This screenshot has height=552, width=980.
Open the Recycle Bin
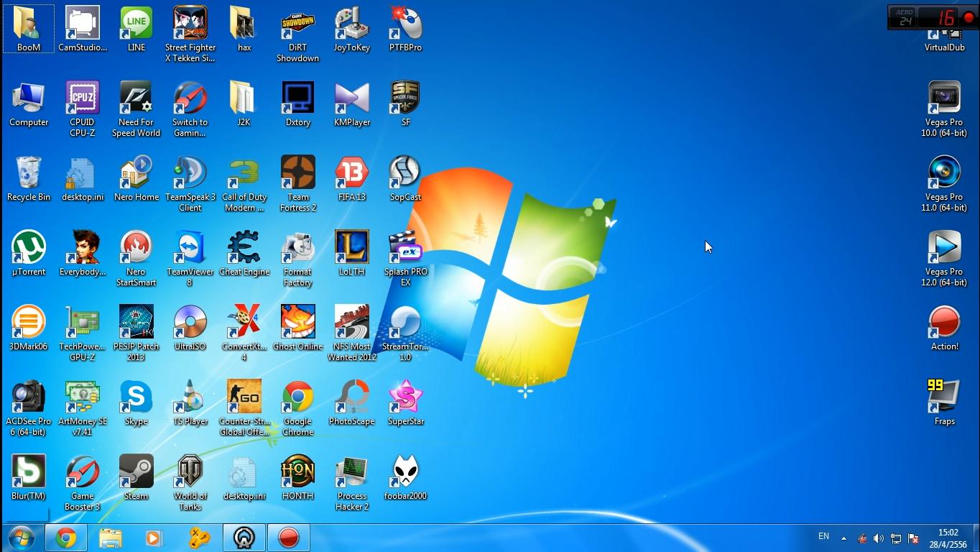click(x=29, y=178)
